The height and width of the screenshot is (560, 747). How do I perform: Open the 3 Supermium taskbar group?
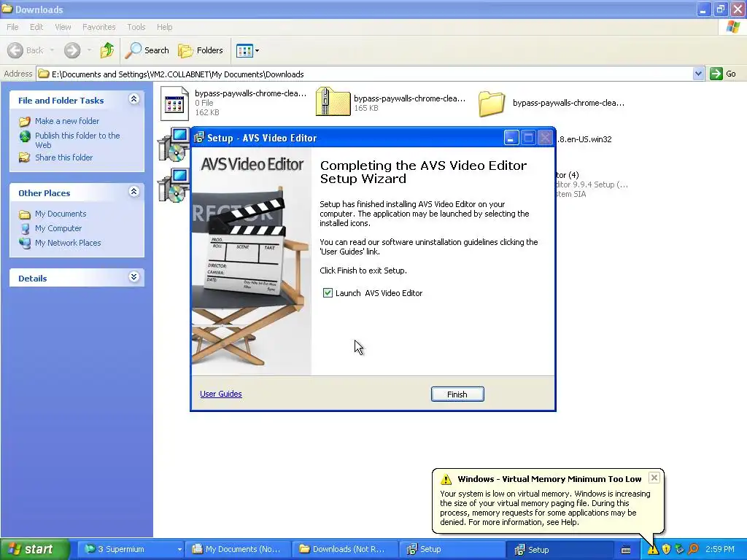pyautogui.click(x=131, y=549)
